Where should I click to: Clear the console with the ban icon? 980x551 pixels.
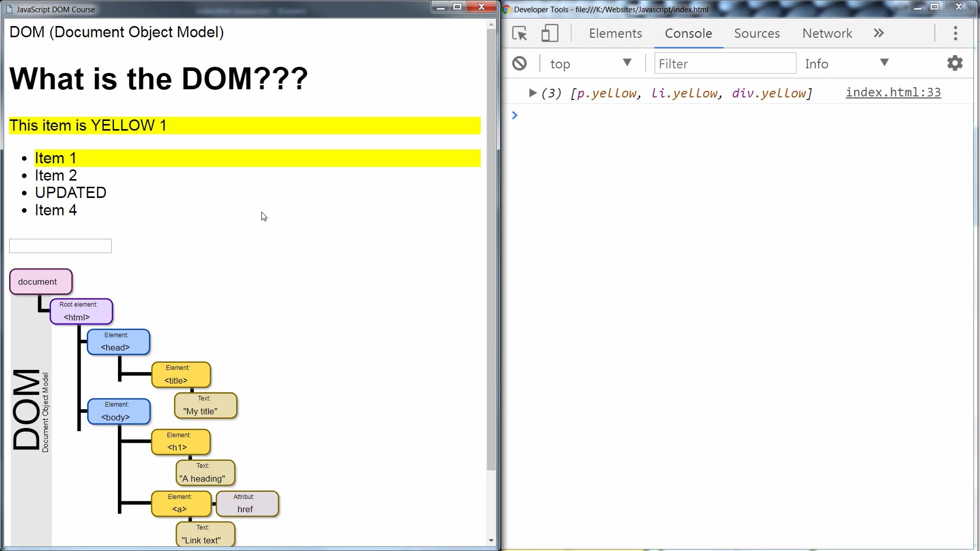coord(520,63)
